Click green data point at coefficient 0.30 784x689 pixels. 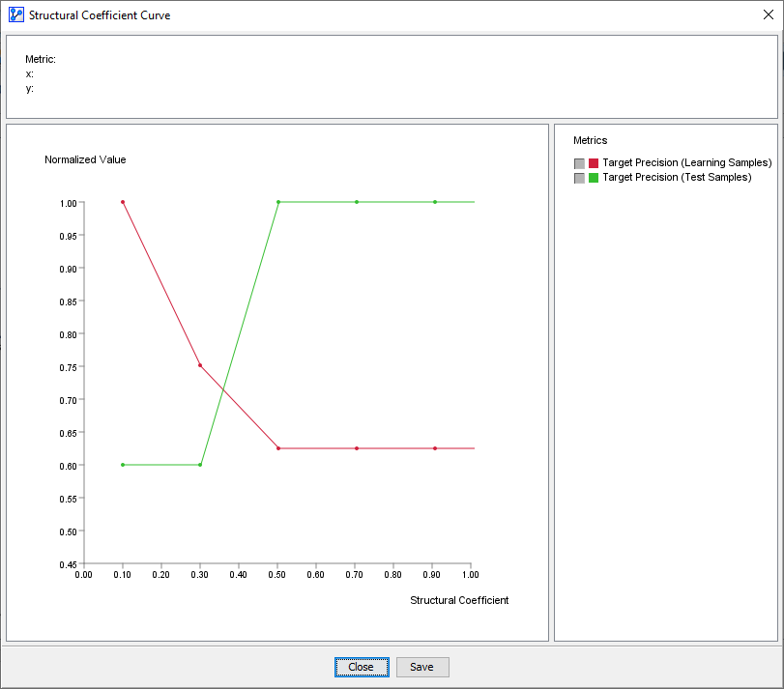click(200, 465)
